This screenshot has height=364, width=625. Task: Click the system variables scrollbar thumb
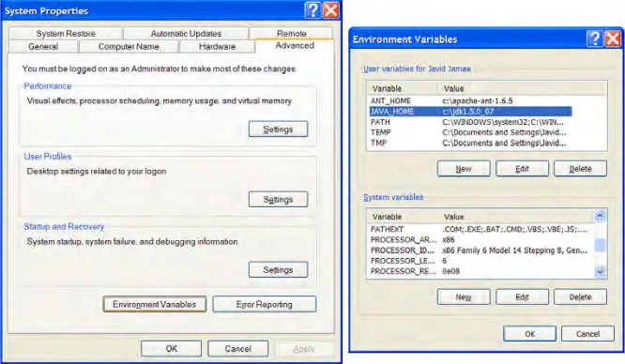pyautogui.click(x=600, y=245)
